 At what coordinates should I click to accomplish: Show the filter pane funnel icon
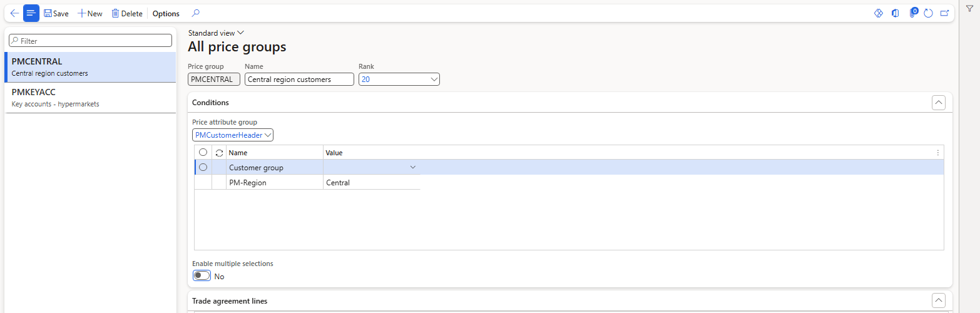969,8
